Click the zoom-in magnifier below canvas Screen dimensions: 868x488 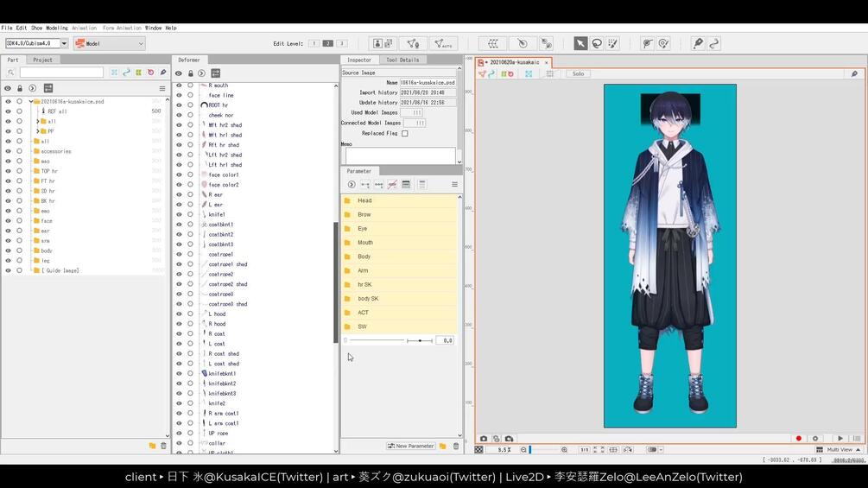[564, 450]
